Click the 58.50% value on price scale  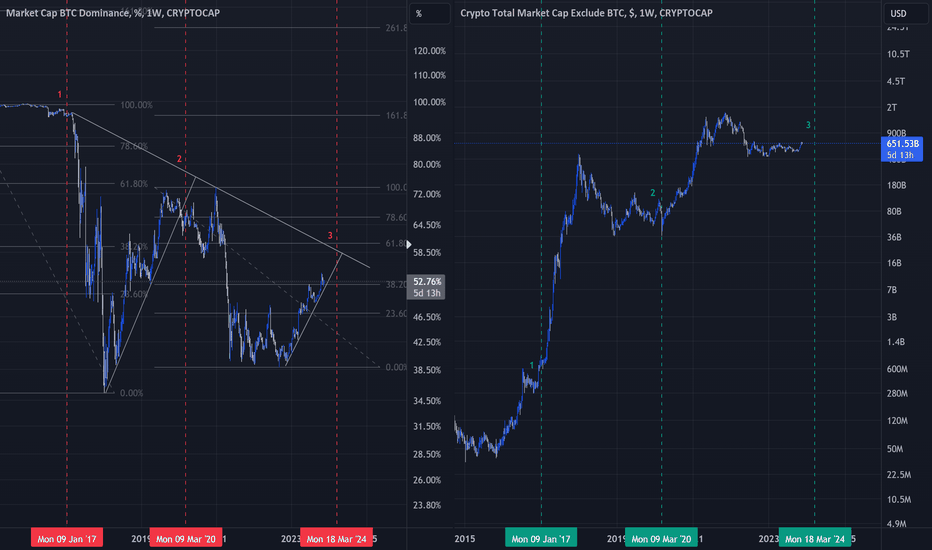click(427, 253)
